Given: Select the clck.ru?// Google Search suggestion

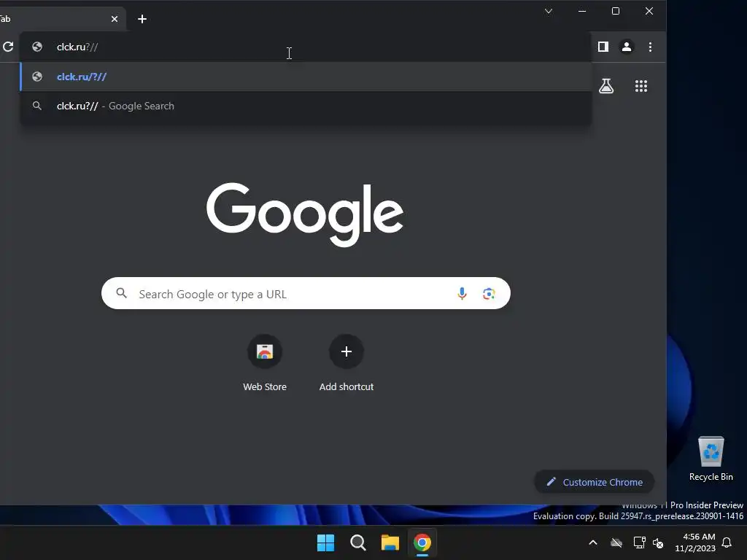Looking at the screenshot, I should 306,106.
